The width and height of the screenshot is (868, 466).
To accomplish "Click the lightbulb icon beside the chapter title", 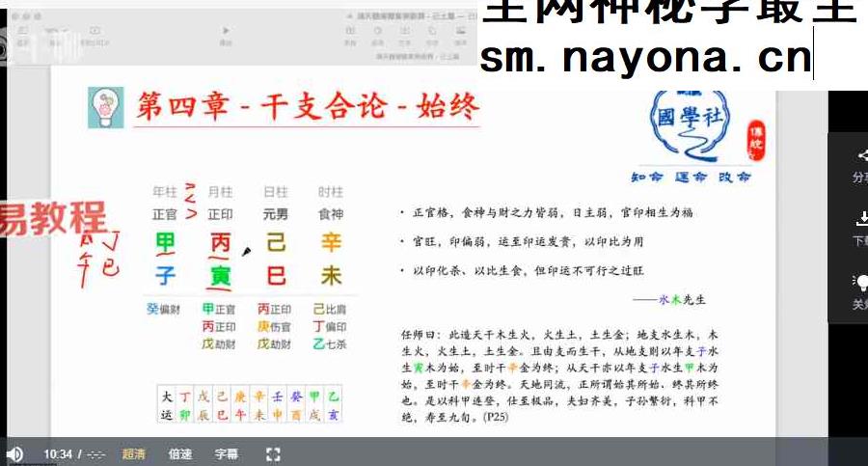I will pos(106,107).
